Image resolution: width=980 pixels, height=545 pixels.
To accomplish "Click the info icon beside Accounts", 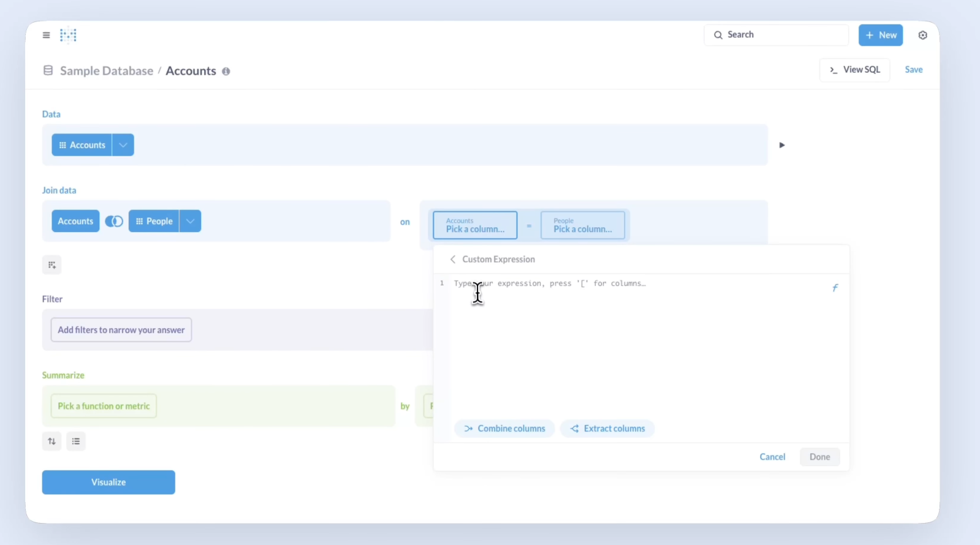I will click(x=226, y=72).
